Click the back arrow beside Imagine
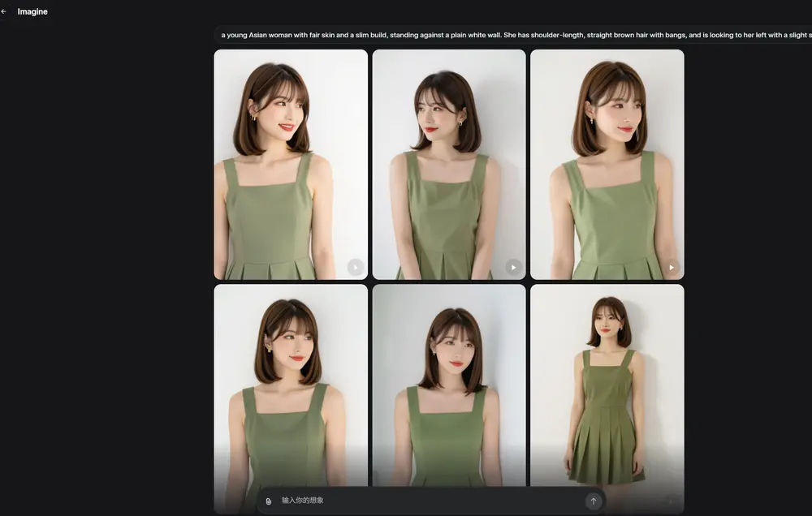This screenshot has width=812, height=516. tap(4, 11)
